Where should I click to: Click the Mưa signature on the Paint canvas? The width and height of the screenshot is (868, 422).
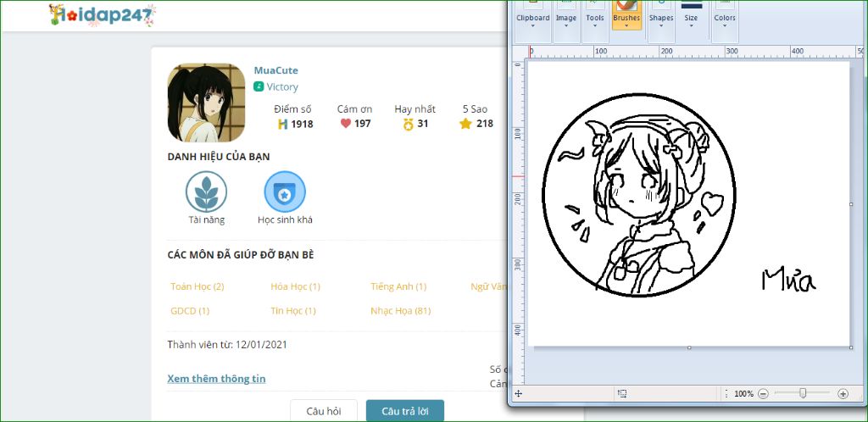[789, 280]
